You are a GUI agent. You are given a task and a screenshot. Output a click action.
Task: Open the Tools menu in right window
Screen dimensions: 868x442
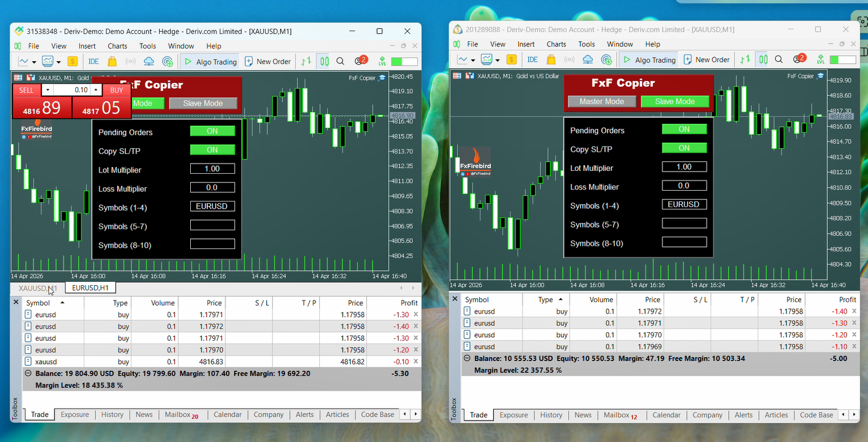(587, 44)
